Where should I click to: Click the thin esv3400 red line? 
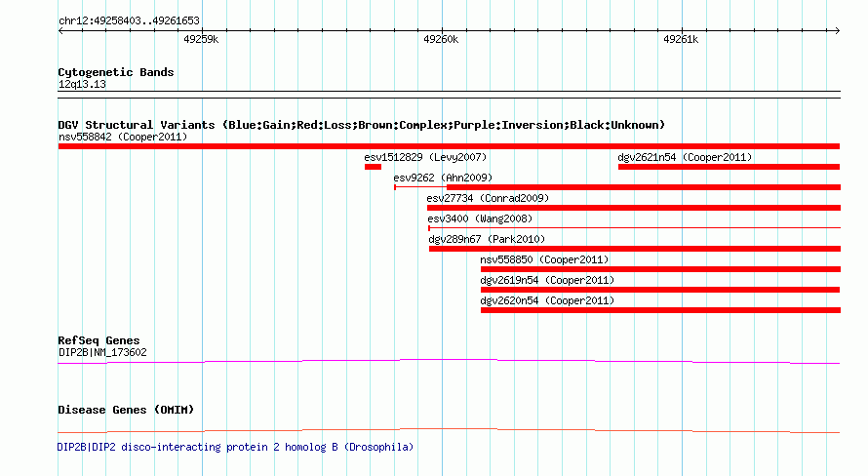point(634,228)
